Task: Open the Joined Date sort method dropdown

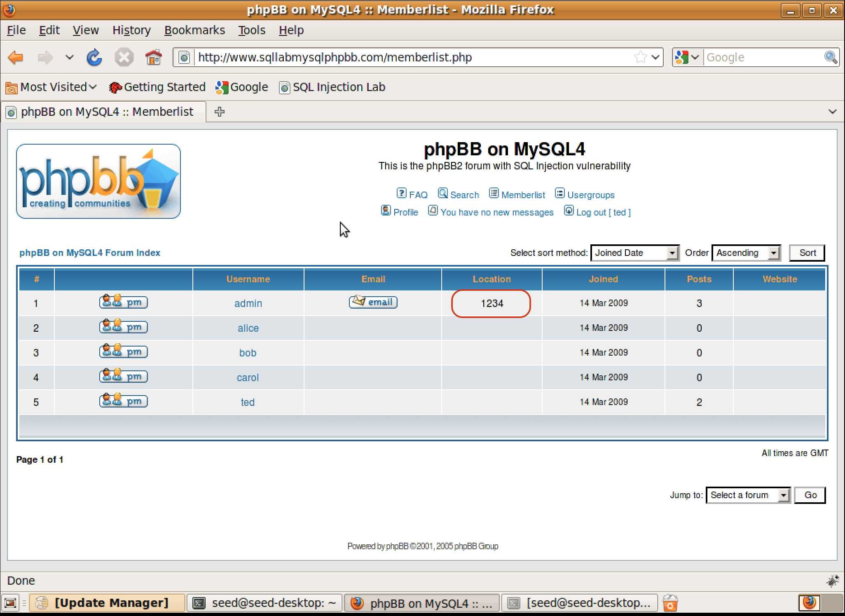Action: click(635, 253)
